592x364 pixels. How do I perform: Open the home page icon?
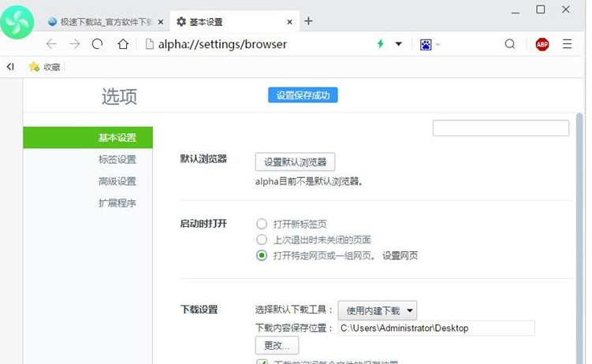123,44
